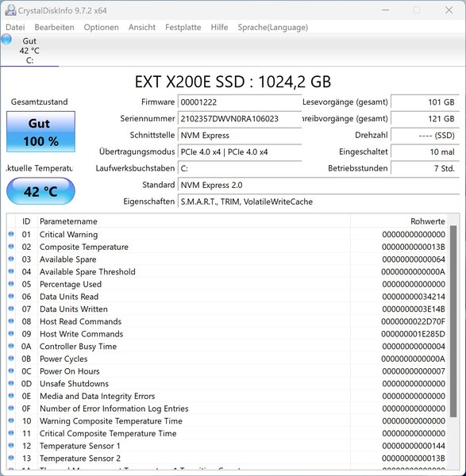466x476 pixels.
Task: Click the 42 °C temperature button
Action: (x=40, y=191)
